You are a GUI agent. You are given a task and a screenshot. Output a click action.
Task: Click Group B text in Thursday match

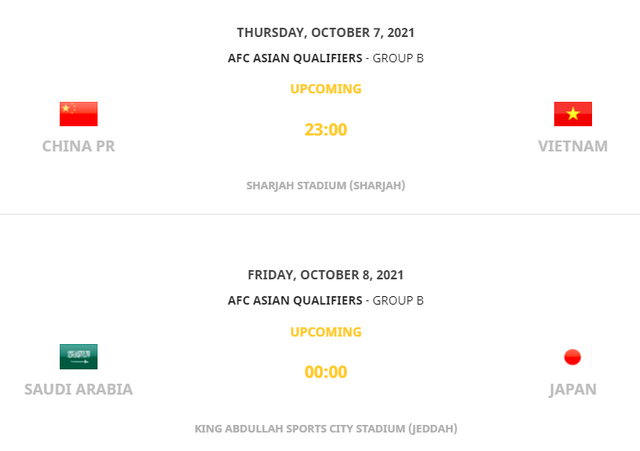pyautogui.click(x=398, y=58)
